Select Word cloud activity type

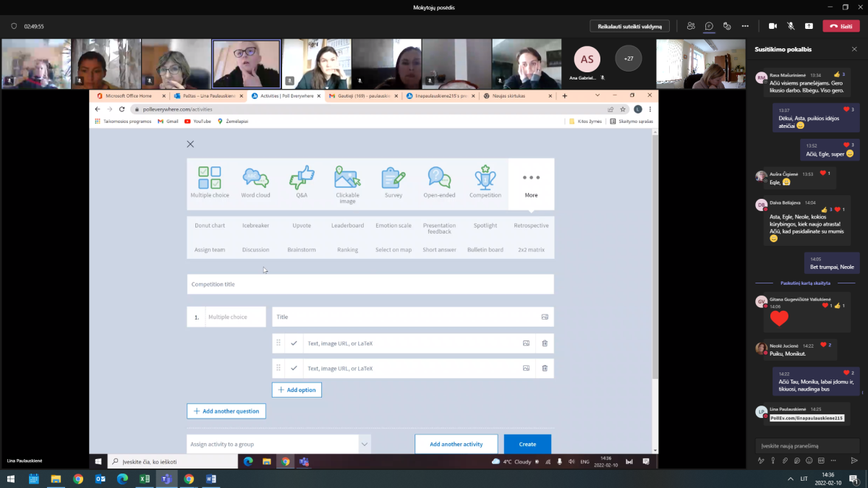(255, 182)
